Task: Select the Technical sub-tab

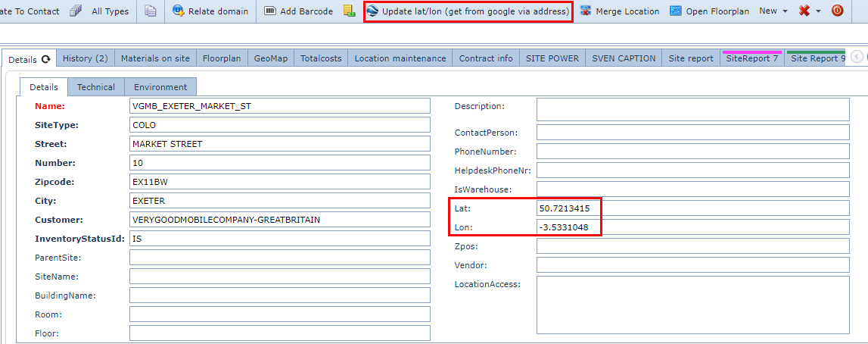Action: 96,87
